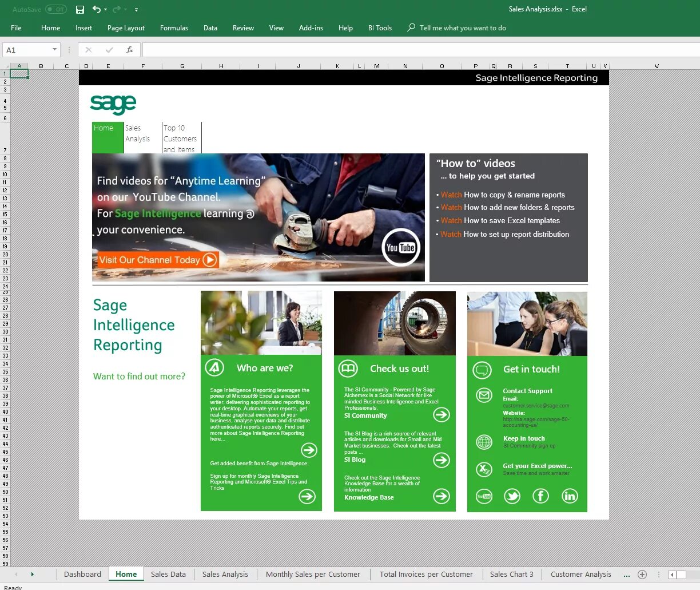Open the Undo history dropdown arrow
This screenshot has height=590, width=700.
(x=105, y=10)
